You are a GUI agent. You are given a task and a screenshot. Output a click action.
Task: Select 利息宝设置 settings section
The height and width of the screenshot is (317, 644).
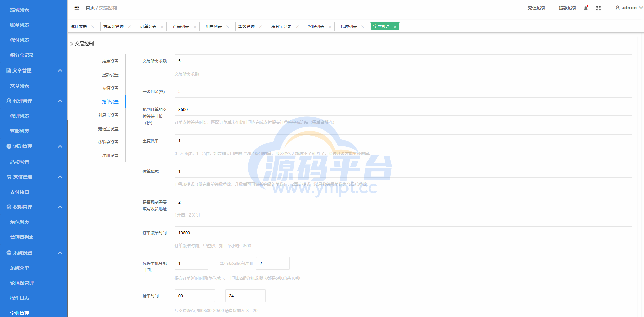[108, 115]
